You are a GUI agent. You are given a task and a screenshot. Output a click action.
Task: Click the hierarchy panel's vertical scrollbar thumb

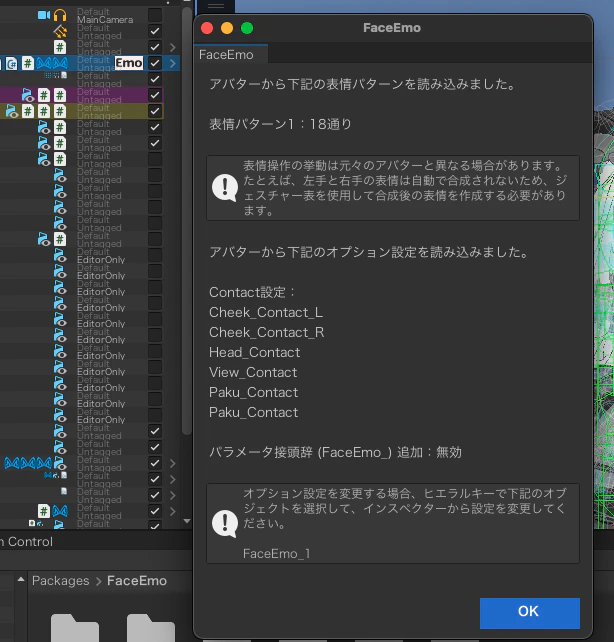pos(187,221)
